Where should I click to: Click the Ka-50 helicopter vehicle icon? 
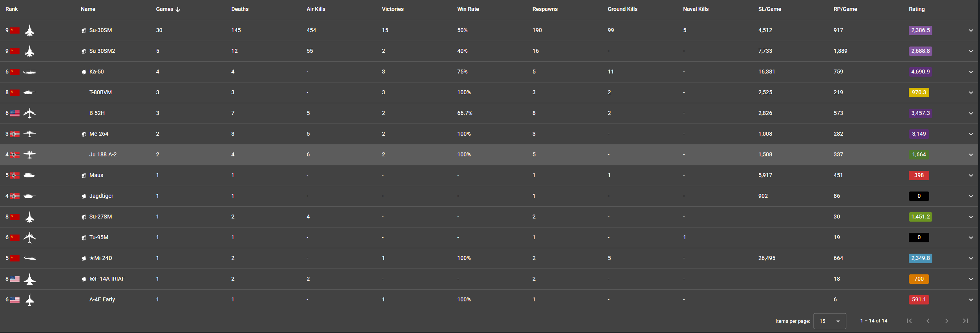tap(30, 72)
